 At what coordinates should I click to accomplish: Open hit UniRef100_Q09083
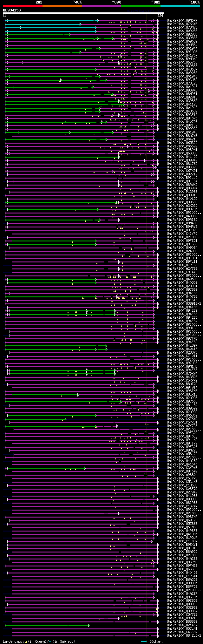pyautogui.click(x=182, y=31)
